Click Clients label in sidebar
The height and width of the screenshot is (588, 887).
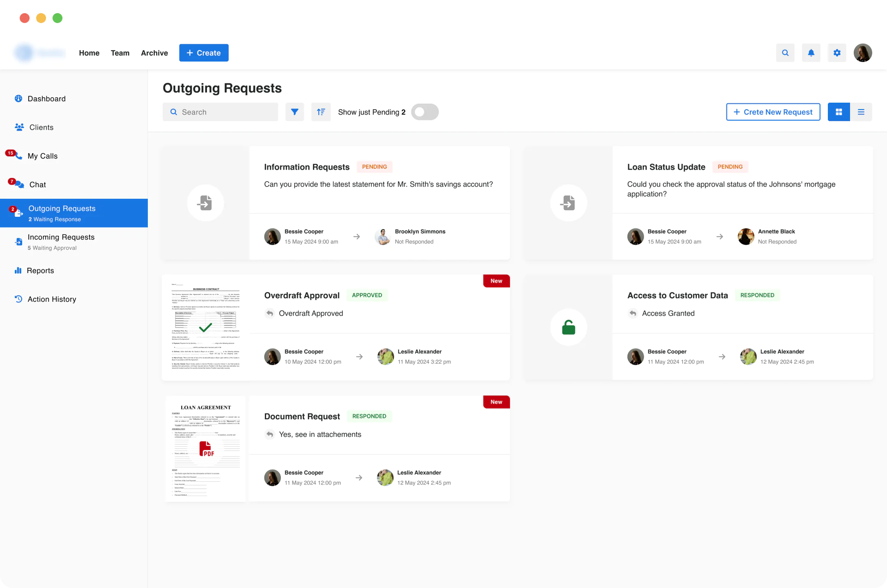tap(41, 127)
